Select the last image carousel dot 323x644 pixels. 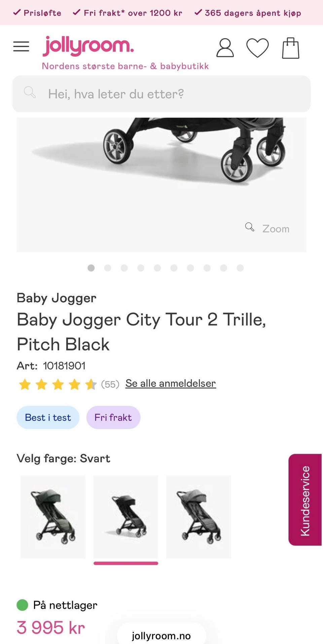click(x=240, y=268)
